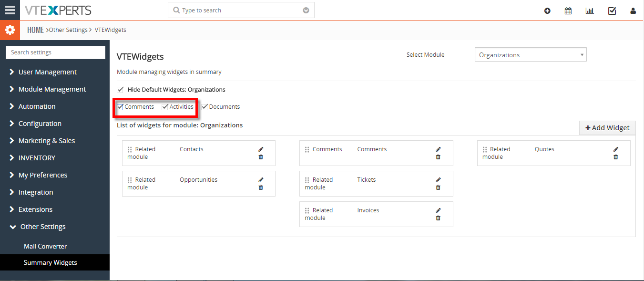Click Other Settings breadcrumb link
The width and height of the screenshot is (644, 281).
[68, 30]
